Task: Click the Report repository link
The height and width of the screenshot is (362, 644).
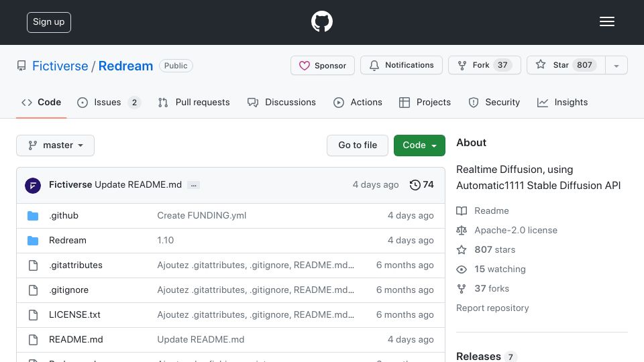Action: [x=492, y=308]
